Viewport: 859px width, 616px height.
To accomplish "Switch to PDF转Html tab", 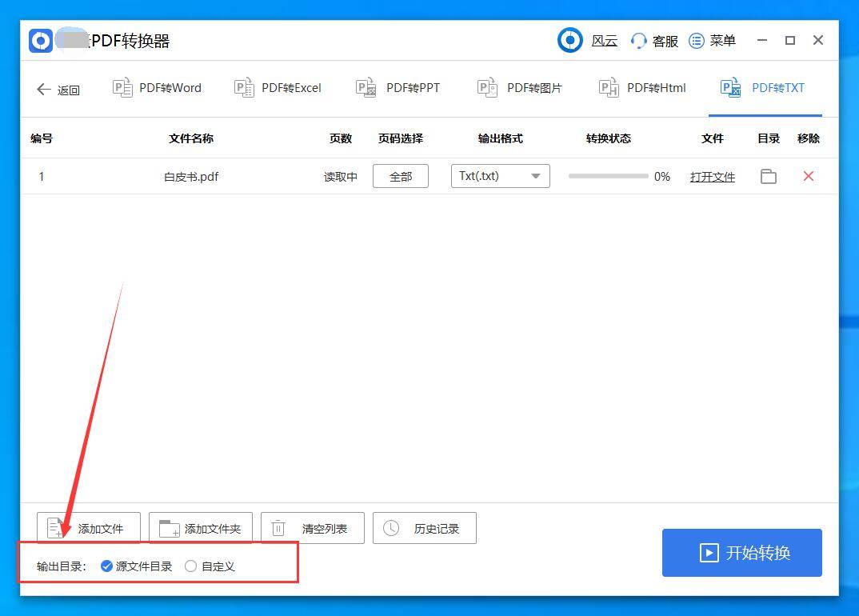I will click(642, 88).
